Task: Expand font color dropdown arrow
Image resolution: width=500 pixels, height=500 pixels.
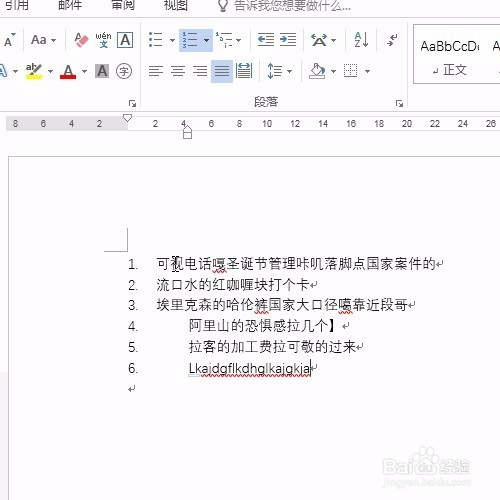Action: pyautogui.click(x=84, y=71)
